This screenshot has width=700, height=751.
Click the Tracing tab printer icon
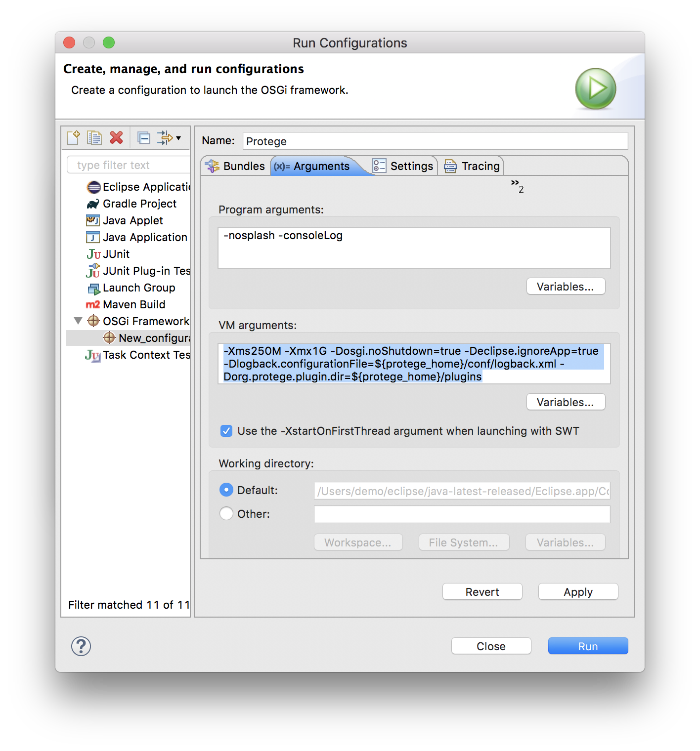[450, 166]
